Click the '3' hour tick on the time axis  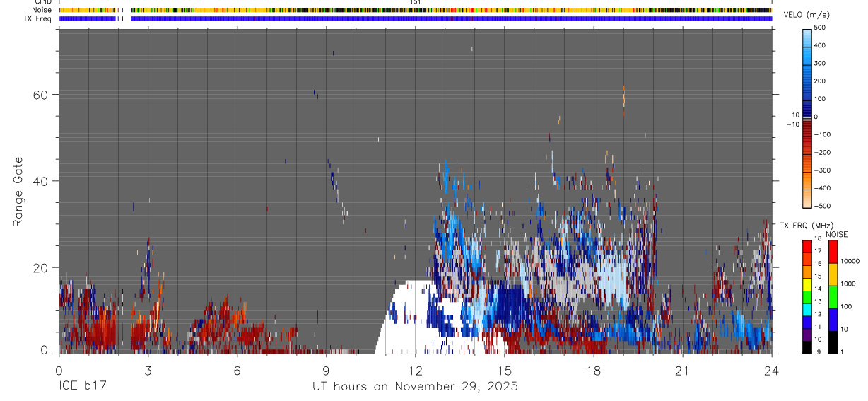coord(148,370)
